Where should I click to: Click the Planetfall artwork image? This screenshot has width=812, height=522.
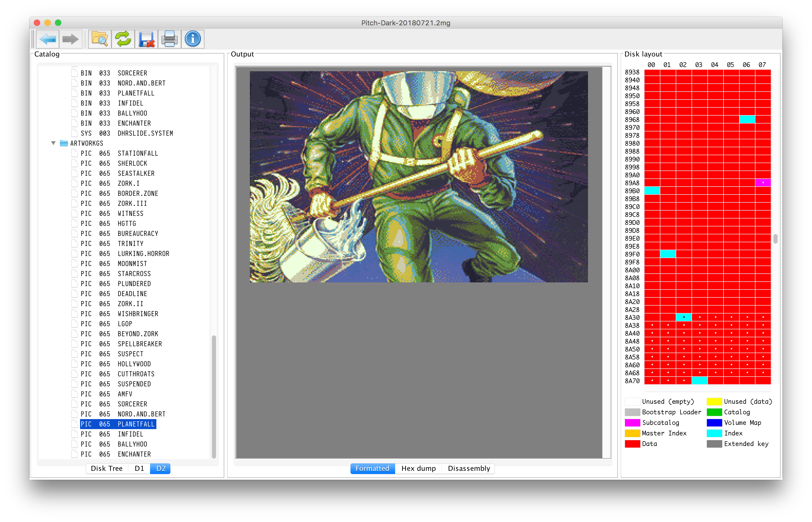(419, 177)
